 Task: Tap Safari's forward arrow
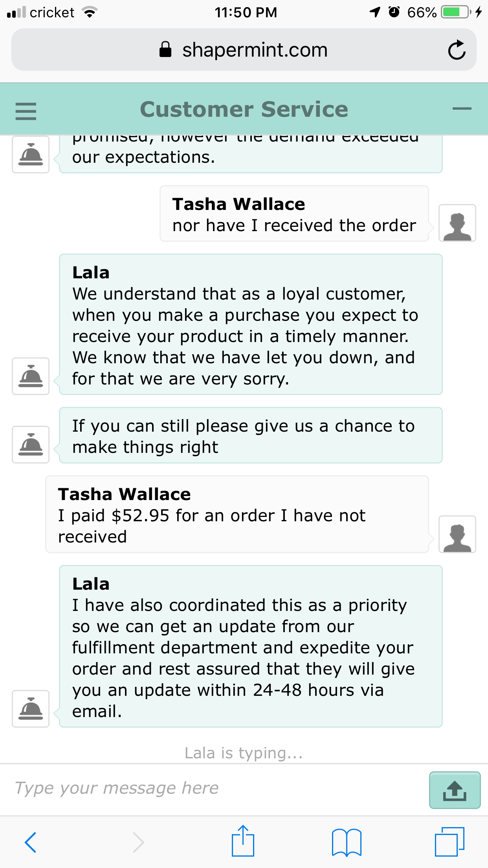click(x=138, y=842)
